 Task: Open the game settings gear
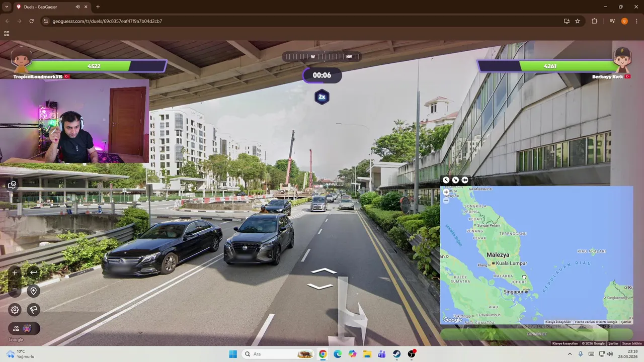(x=15, y=310)
